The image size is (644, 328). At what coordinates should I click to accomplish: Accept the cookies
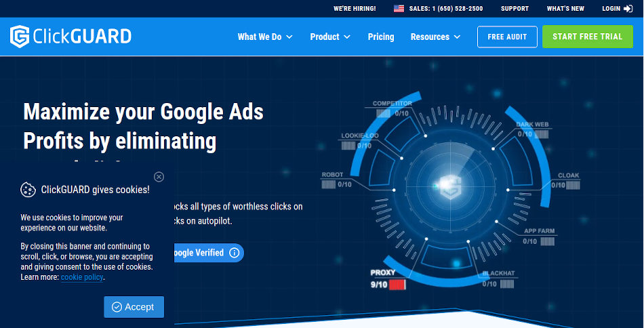coord(134,307)
